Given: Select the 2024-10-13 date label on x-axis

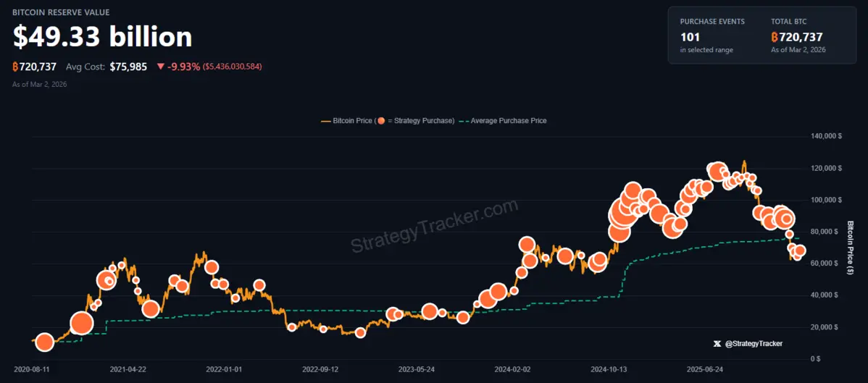Looking at the screenshot, I should [x=609, y=369].
